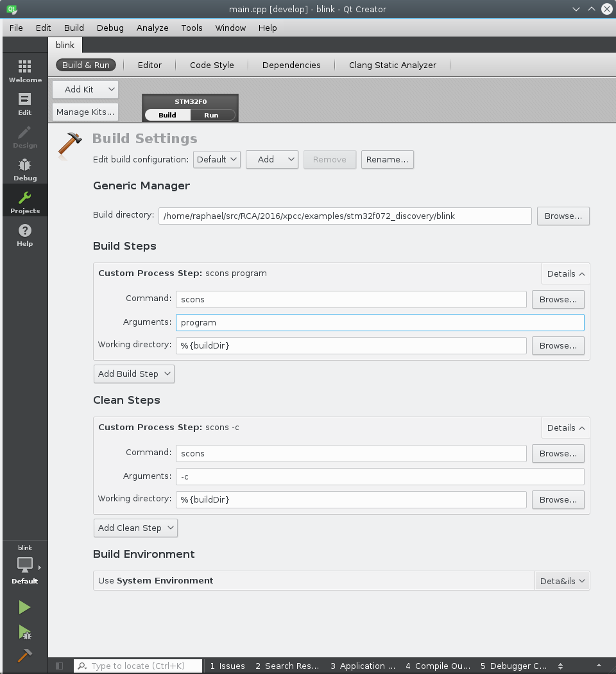Open the Debug mode bug icon
The height and width of the screenshot is (674, 616).
pos(25,170)
